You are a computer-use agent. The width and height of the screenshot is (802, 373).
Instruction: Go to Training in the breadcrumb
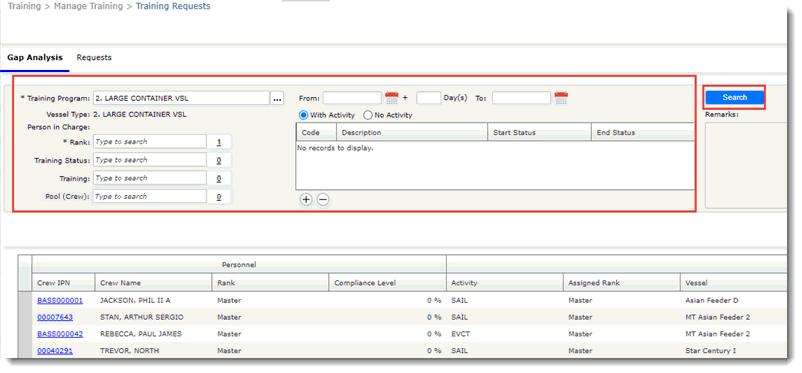(x=24, y=6)
